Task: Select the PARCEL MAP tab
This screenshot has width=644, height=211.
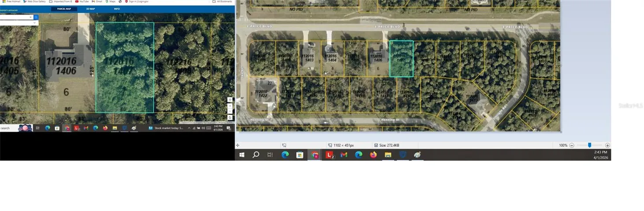Action: (64, 9)
